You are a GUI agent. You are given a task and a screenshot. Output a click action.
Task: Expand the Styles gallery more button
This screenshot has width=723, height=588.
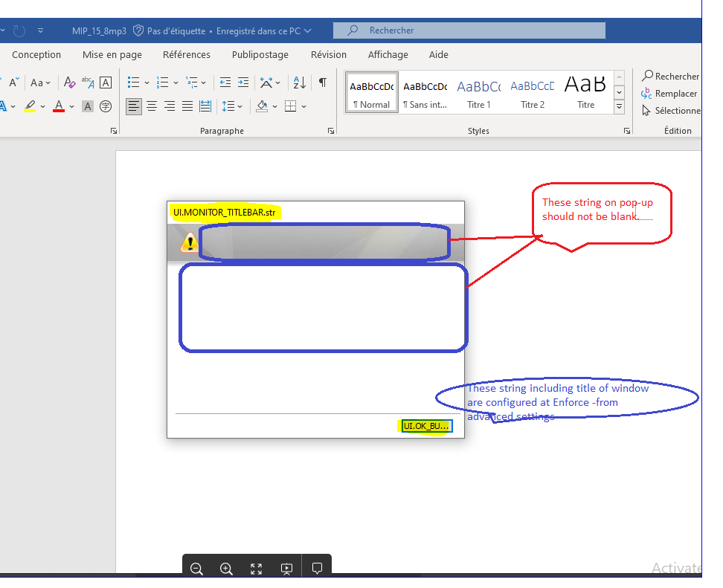(619, 107)
